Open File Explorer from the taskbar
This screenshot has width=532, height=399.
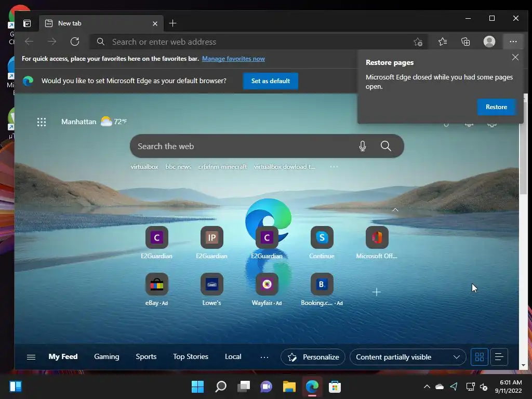(289, 387)
